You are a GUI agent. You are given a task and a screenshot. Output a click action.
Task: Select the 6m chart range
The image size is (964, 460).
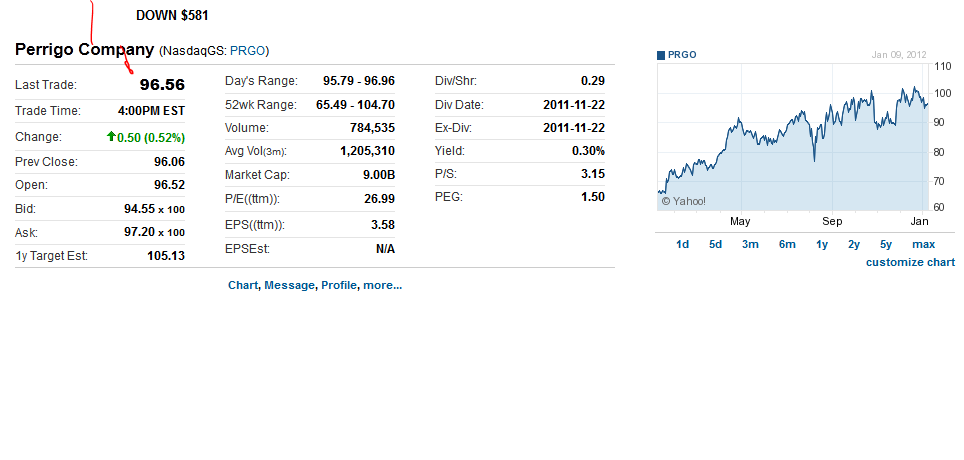pyautogui.click(x=787, y=244)
